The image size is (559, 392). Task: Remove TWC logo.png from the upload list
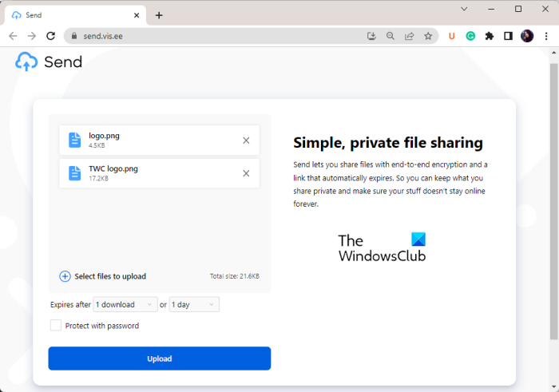coord(246,173)
